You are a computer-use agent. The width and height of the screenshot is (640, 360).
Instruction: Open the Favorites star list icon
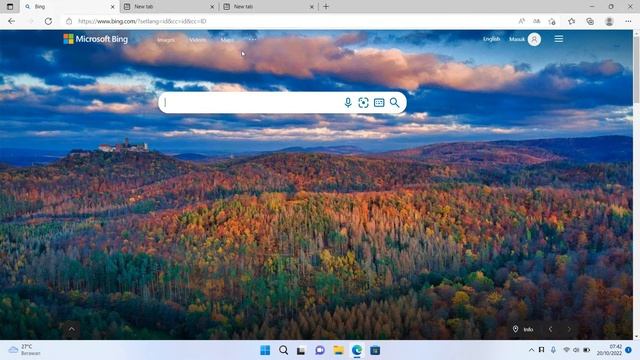coord(571,21)
